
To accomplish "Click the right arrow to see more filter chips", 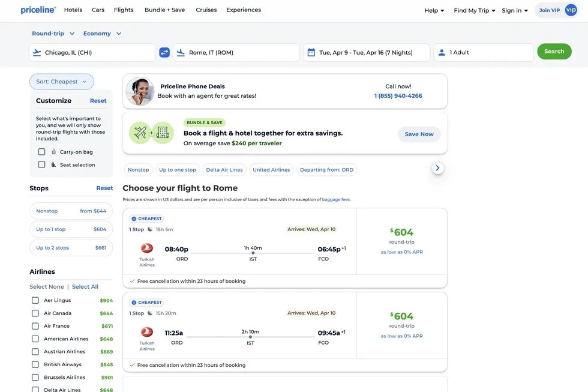I will (x=437, y=168).
